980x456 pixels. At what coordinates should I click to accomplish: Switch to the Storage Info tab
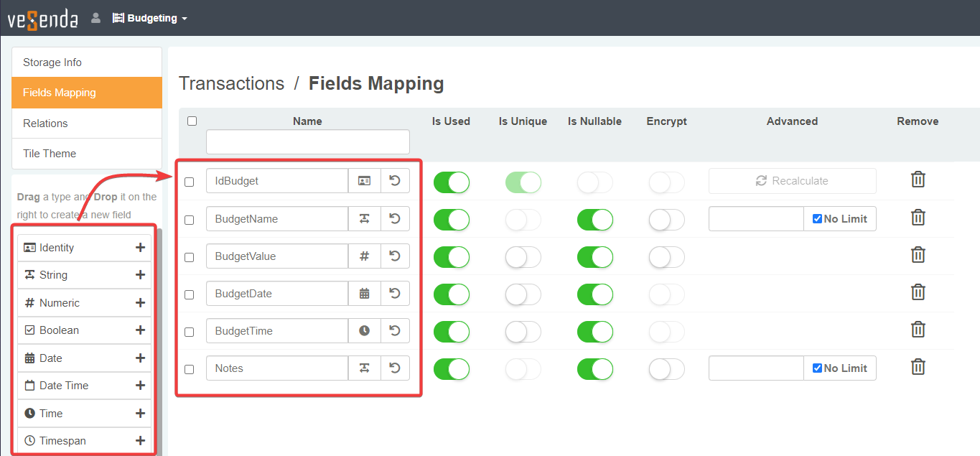point(52,62)
